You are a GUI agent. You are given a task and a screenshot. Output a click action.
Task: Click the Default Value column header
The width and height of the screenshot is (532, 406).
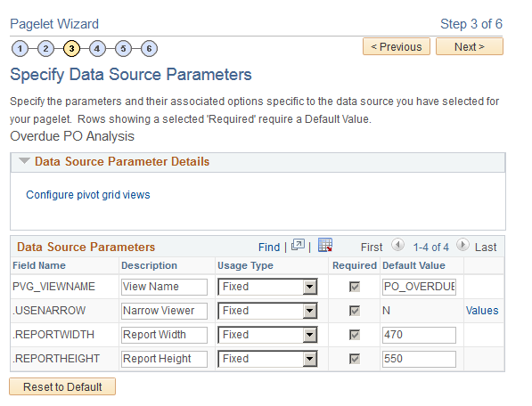click(x=413, y=265)
